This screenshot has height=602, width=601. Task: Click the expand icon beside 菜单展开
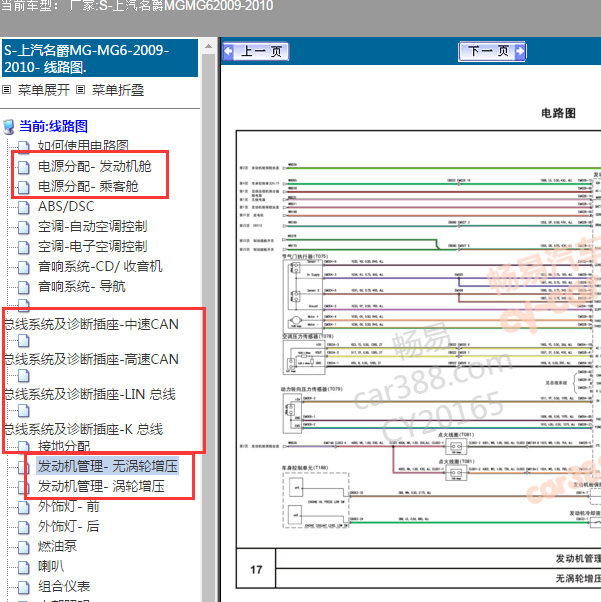[7, 90]
